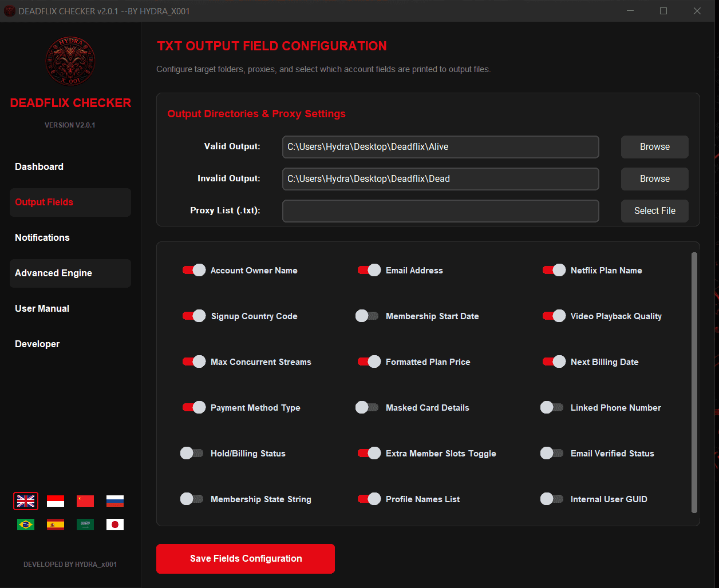Go to Notifications section
Screen dimensions: 719x588
[70, 238]
